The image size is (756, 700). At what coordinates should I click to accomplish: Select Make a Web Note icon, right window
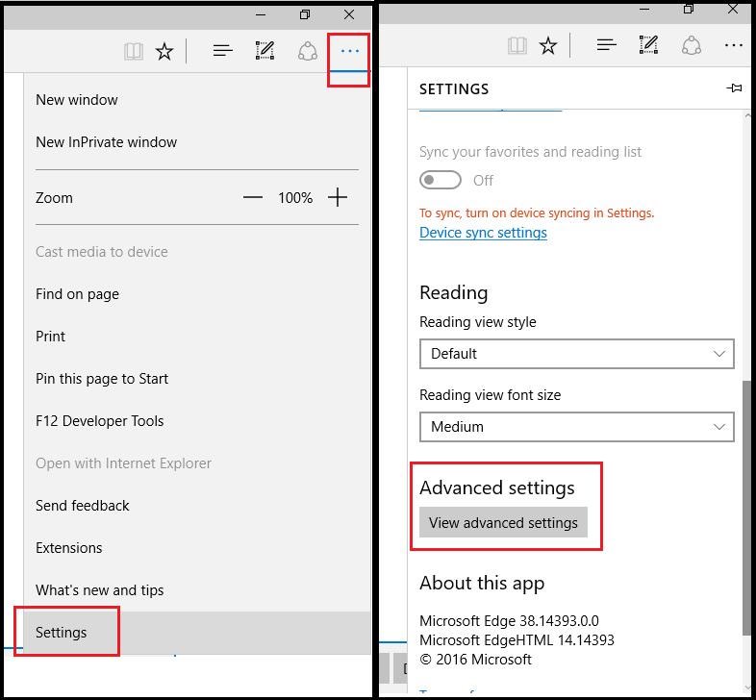click(x=648, y=45)
